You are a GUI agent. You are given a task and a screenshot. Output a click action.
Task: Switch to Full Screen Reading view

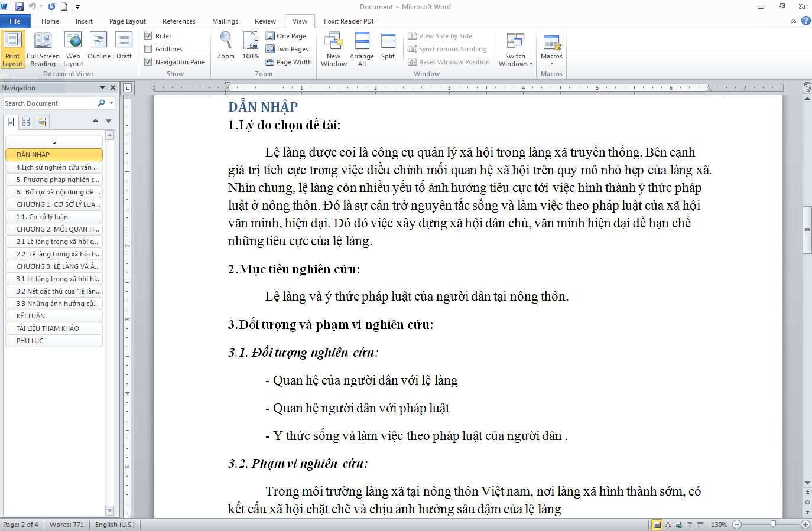click(43, 49)
